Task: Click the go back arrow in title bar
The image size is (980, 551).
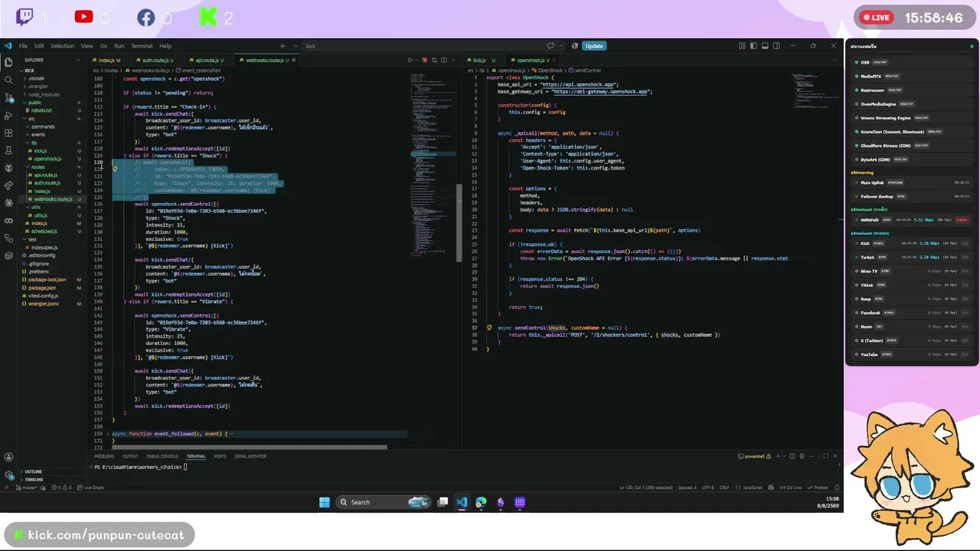Action: tap(283, 46)
